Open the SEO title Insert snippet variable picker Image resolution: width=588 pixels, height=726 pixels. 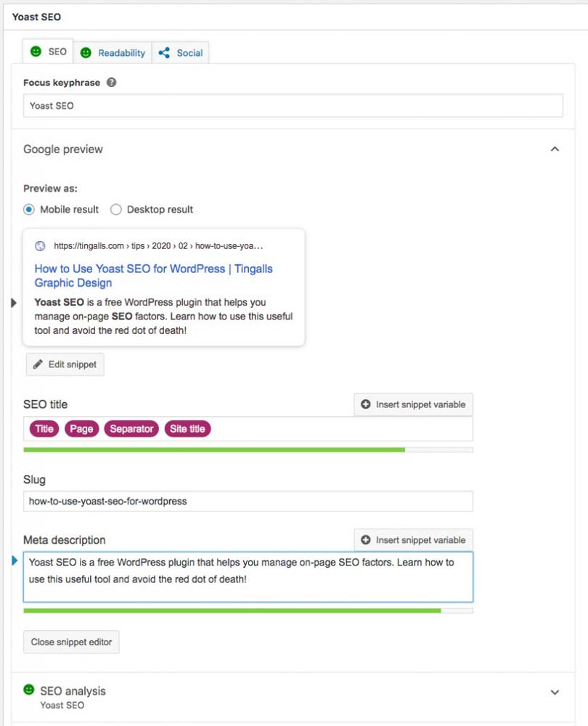pyautogui.click(x=413, y=404)
